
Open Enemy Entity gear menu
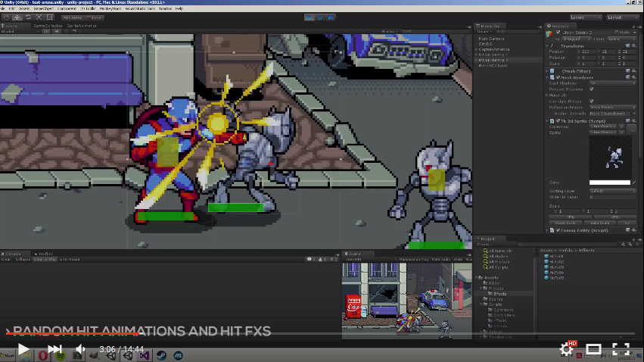point(634,230)
